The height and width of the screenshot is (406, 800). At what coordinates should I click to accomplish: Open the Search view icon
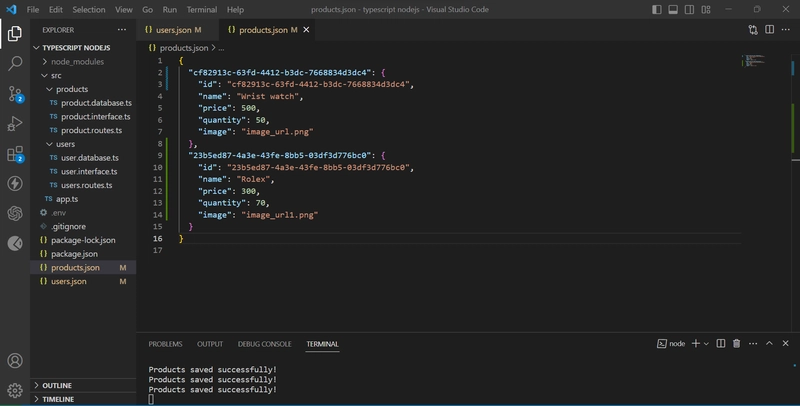coord(15,64)
